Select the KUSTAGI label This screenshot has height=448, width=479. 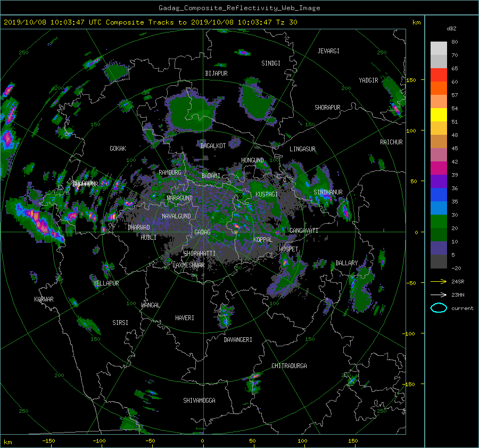point(267,194)
